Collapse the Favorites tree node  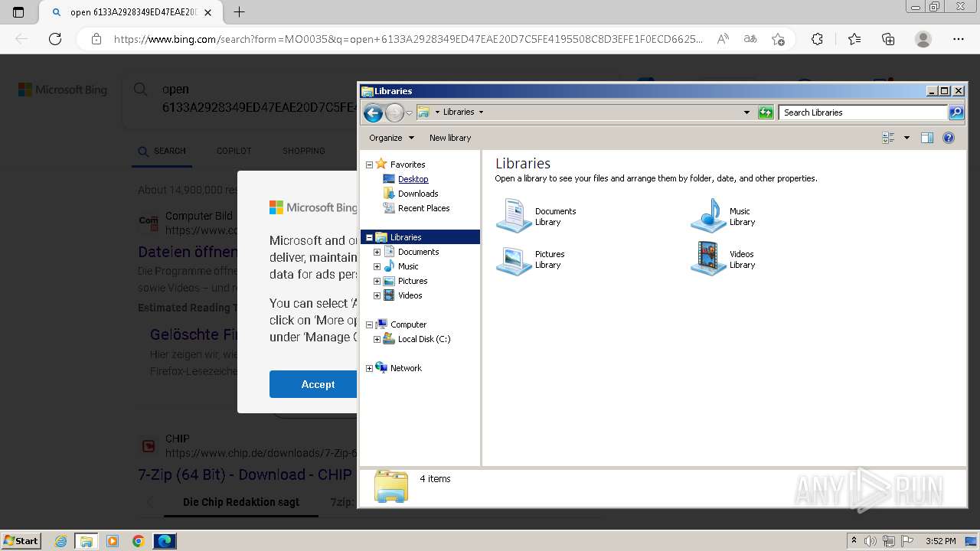369,165
